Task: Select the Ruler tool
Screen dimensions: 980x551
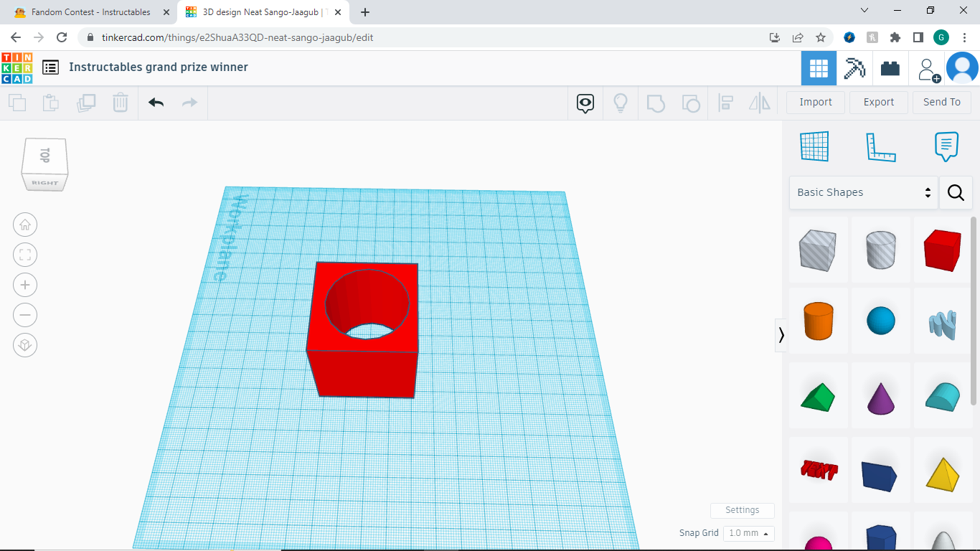Action: point(881,146)
